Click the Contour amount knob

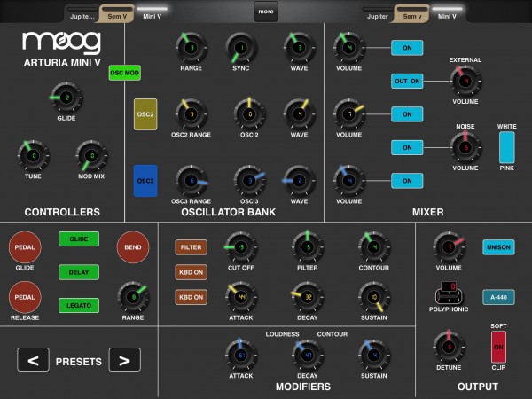point(374,247)
